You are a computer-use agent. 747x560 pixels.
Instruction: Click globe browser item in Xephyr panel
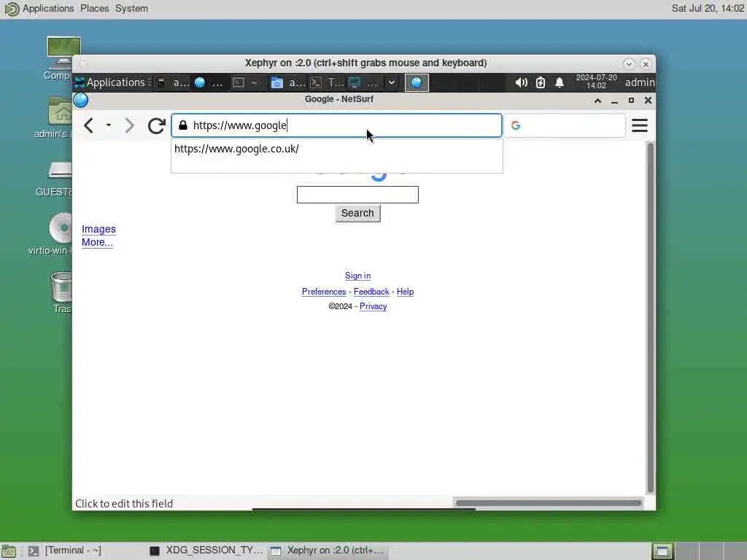pos(208,82)
